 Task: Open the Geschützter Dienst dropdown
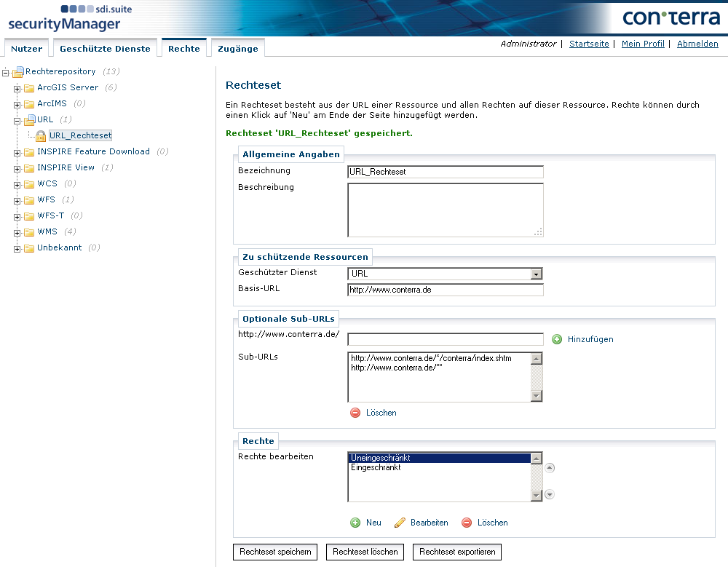(x=537, y=274)
